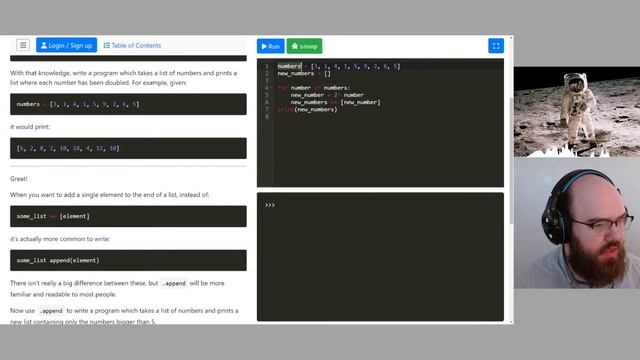Click the 'it would print:' text
The width and height of the screenshot is (640, 360).
point(30,127)
